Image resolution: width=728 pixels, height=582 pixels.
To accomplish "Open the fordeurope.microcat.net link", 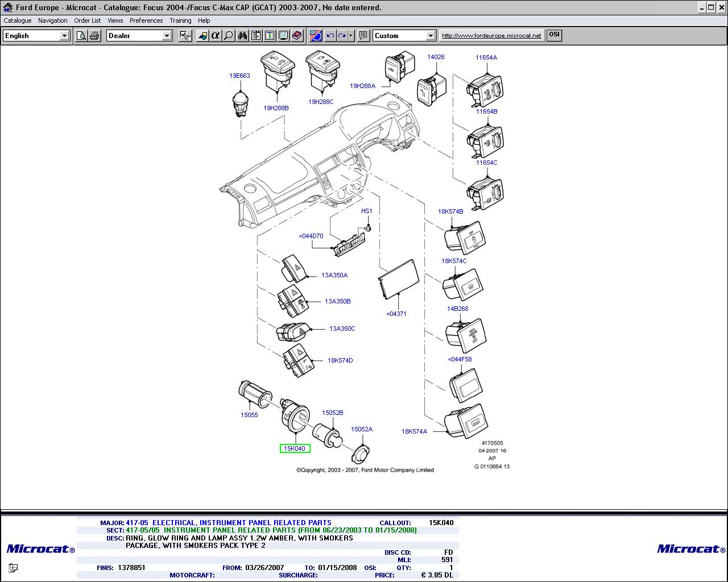I will [491, 35].
